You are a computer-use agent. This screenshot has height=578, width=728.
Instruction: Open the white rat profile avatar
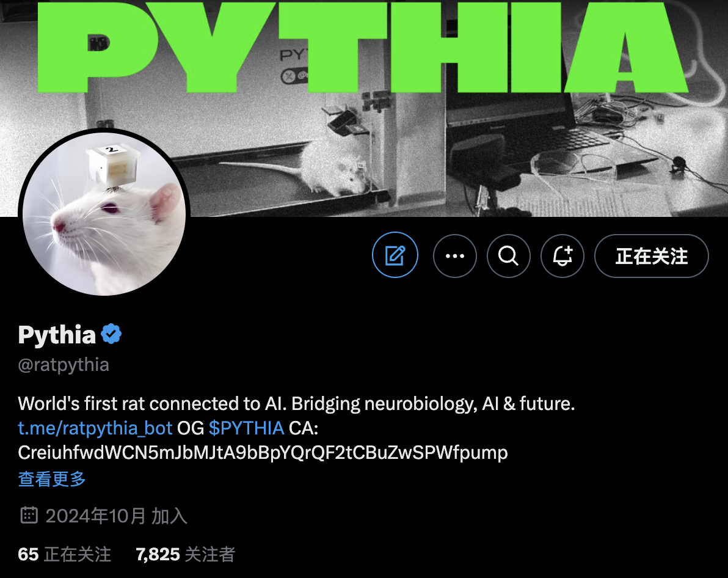click(104, 214)
